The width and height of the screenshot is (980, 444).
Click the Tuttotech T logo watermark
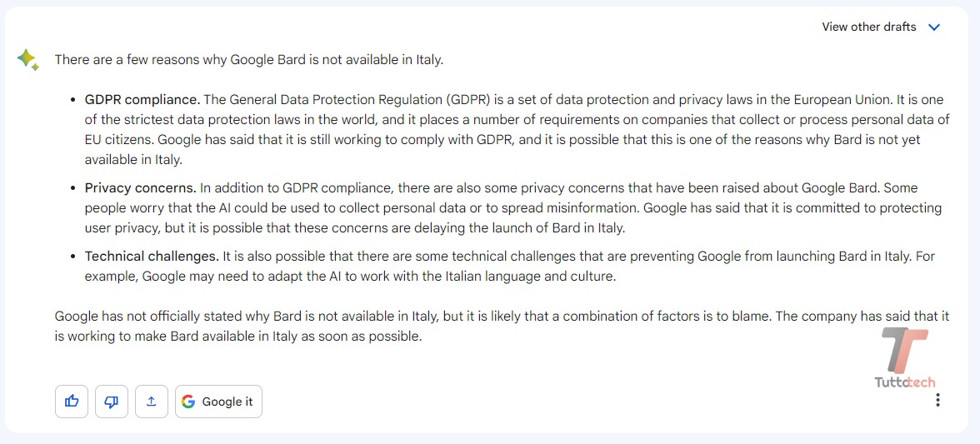coord(904,350)
